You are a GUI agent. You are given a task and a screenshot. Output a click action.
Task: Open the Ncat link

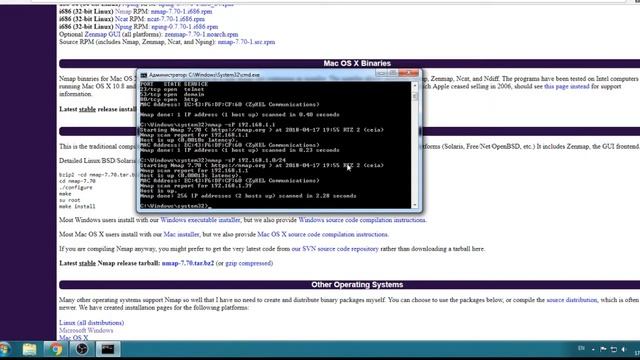(x=122, y=19)
